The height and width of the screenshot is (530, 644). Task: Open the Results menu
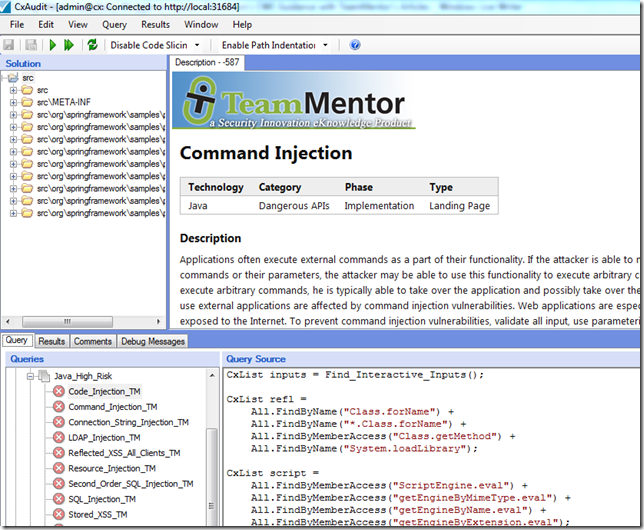coord(155,25)
